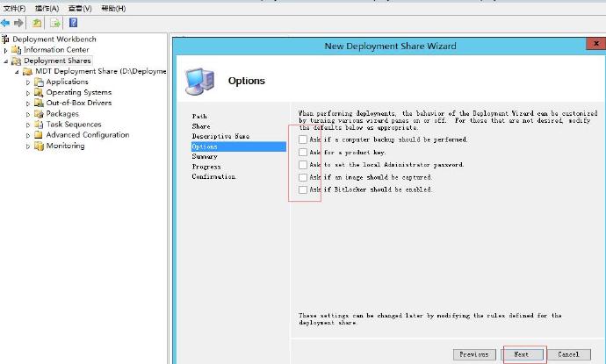Screen dimensions: 606x364
Task: Select the Confirmation wizard step
Action: coord(213,176)
